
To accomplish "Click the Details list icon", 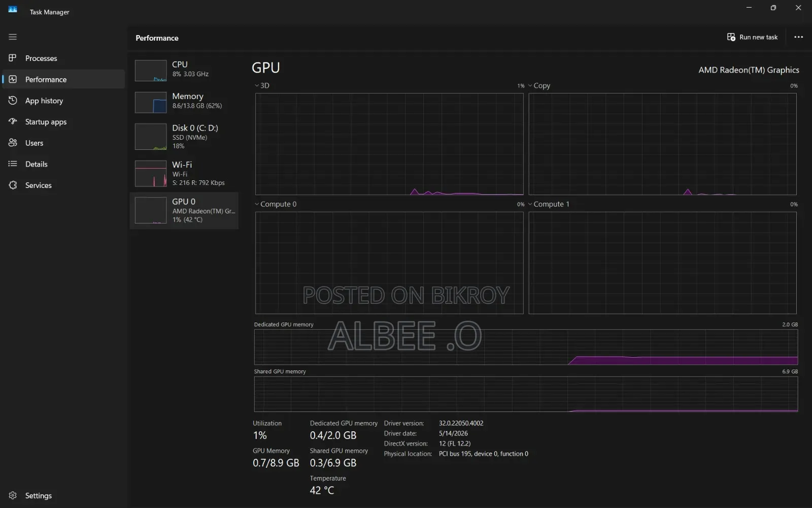I will coord(13,164).
